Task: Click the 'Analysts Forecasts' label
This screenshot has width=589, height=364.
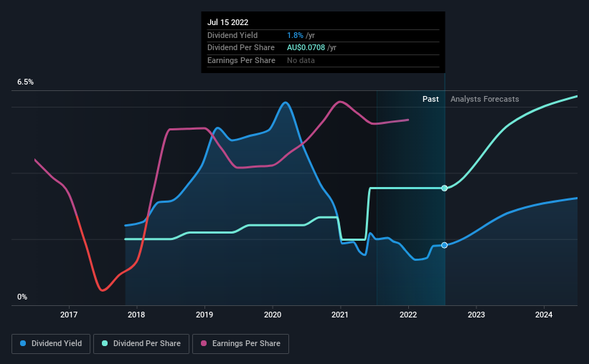Action: [x=484, y=99]
